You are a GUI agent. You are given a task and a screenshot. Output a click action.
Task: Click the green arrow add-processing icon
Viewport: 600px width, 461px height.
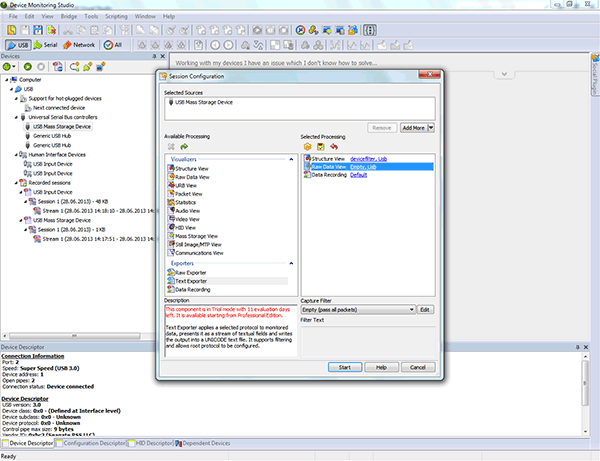(184, 147)
